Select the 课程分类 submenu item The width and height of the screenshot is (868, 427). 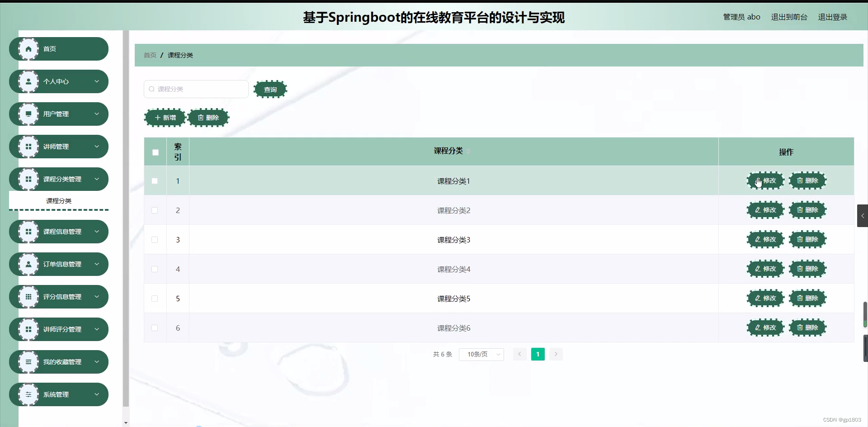[58, 200]
